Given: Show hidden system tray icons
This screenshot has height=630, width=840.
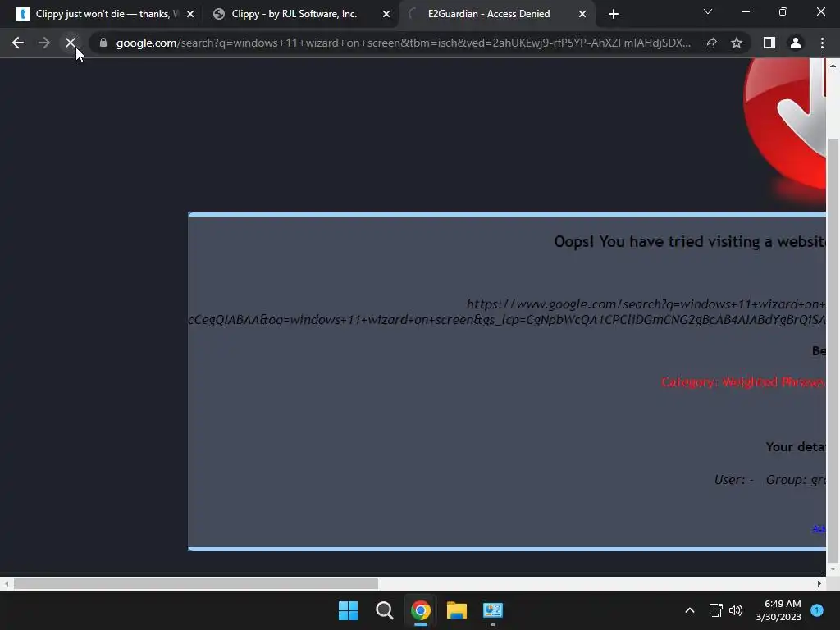Looking at the screenshot, I should point(690,610).
